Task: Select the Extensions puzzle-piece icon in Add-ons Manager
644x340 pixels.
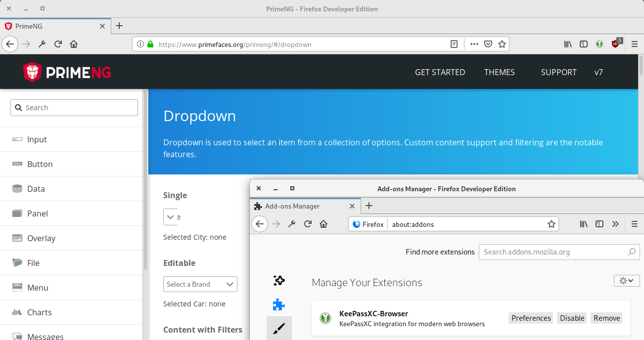Action: [278, 305]
